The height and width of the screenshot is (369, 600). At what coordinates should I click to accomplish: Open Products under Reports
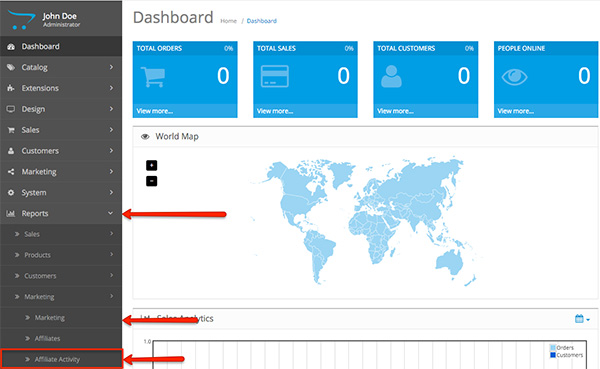pos(61,255)
